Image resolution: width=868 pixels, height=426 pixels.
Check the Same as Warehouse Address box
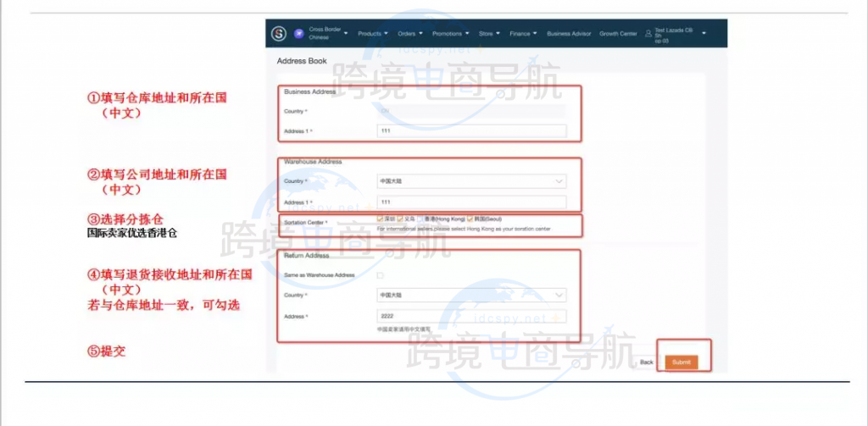point(380,275)
